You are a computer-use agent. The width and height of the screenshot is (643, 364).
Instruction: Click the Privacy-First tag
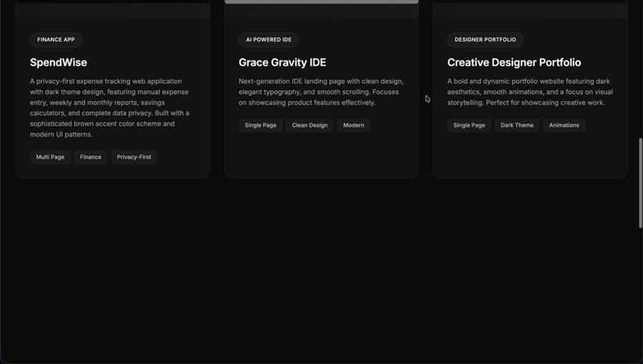pos(134,157)
